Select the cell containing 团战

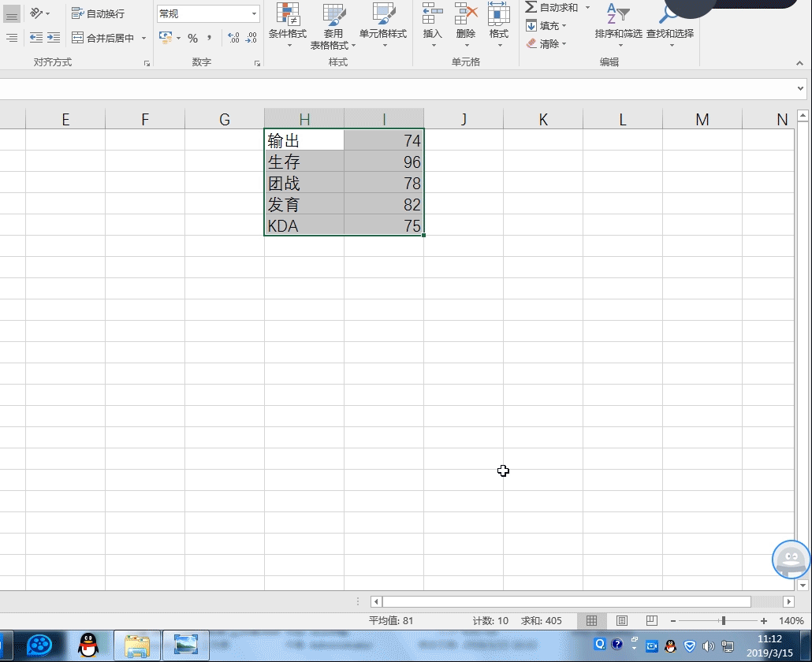coord(304,183)
